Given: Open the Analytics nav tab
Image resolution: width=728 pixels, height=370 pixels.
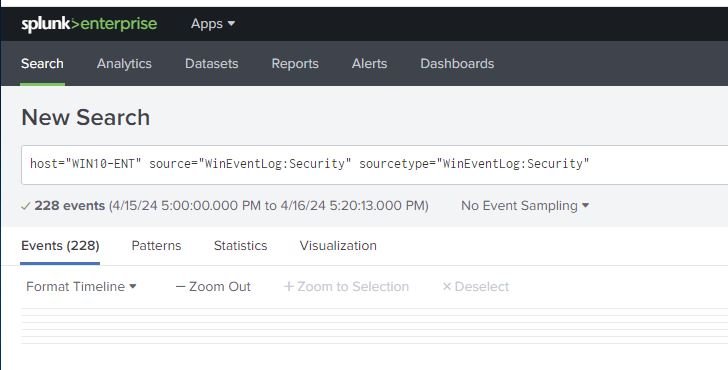Looking at the screenshot, I should tap(124, 64).
